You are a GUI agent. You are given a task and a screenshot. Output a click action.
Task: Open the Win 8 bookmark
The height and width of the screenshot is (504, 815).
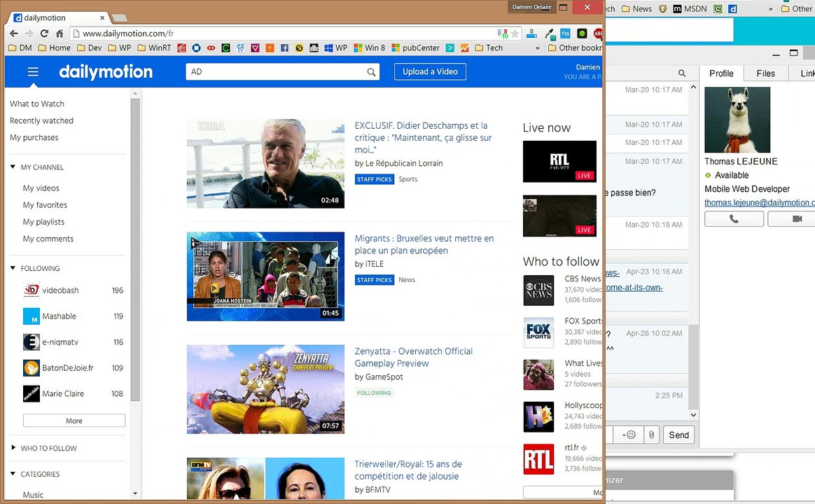pos(370,48)
